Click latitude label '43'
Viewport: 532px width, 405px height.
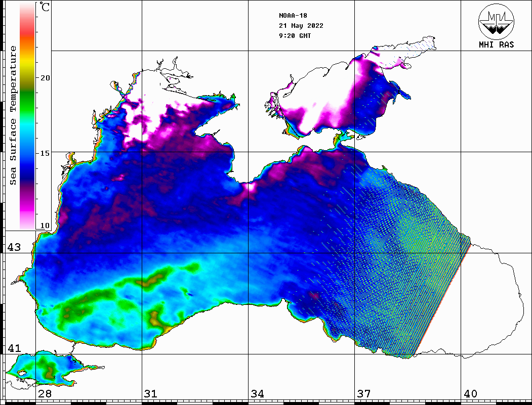tap(14, 247)
